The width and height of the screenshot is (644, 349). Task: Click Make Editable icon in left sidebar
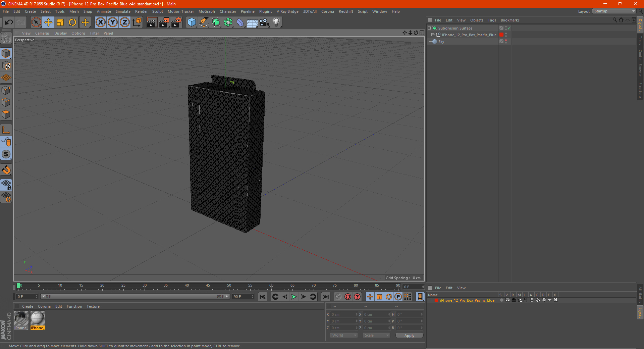click(x=6, y=38)
